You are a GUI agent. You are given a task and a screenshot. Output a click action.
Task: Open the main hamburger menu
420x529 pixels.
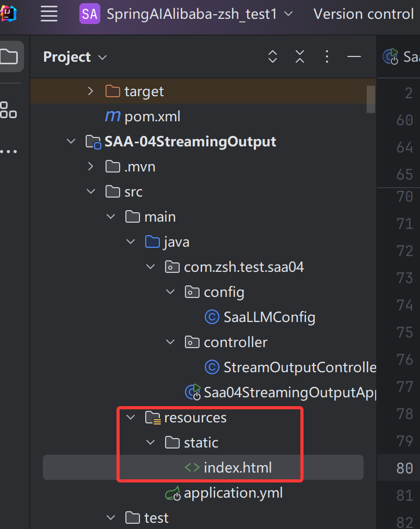point(49,14)
